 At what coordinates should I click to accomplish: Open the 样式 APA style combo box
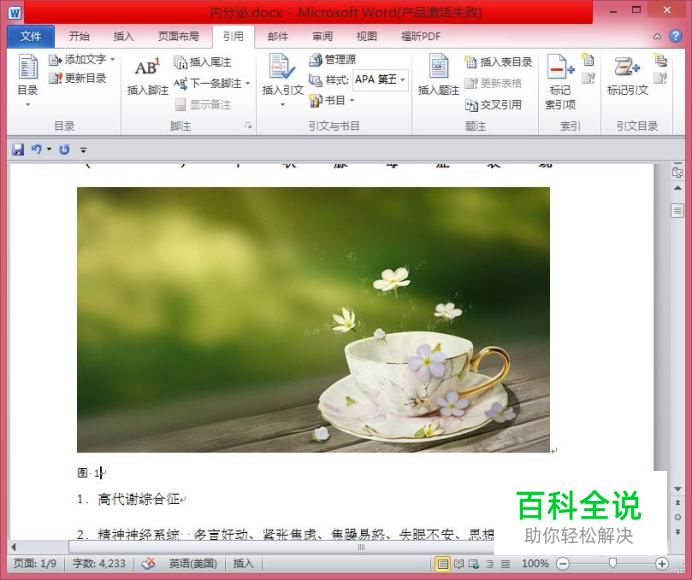coord(380,79)
